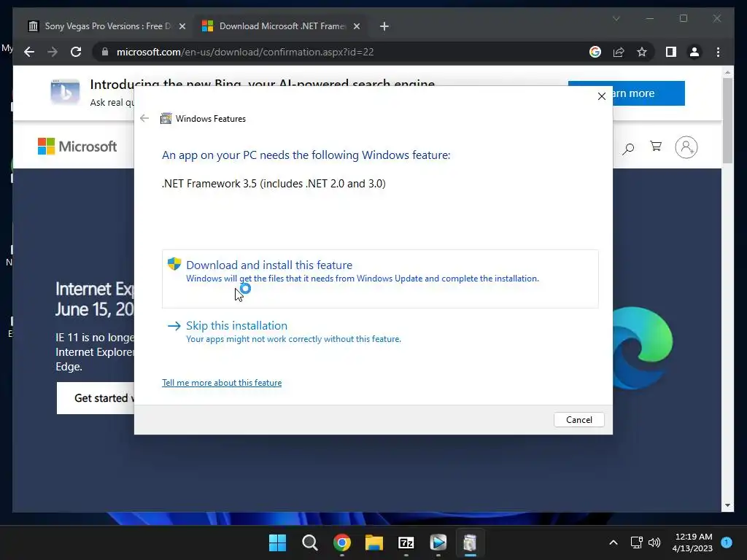Viewport: 747px width, 560px height.
Task: Click the back arrow in Windows Features dialog
Action: pos(144,118)
